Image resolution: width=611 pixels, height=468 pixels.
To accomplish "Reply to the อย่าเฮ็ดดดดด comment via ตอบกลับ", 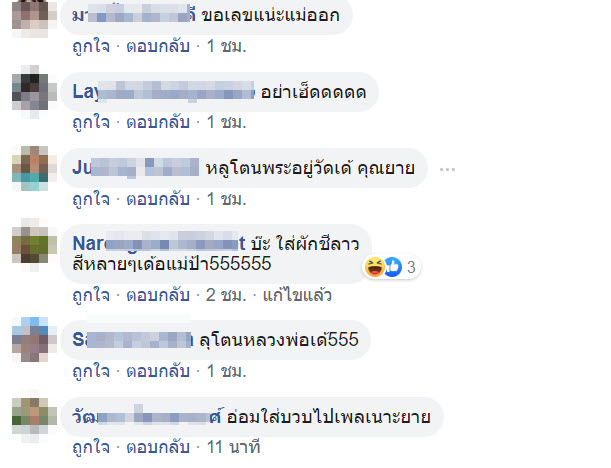I will (158, 122).
